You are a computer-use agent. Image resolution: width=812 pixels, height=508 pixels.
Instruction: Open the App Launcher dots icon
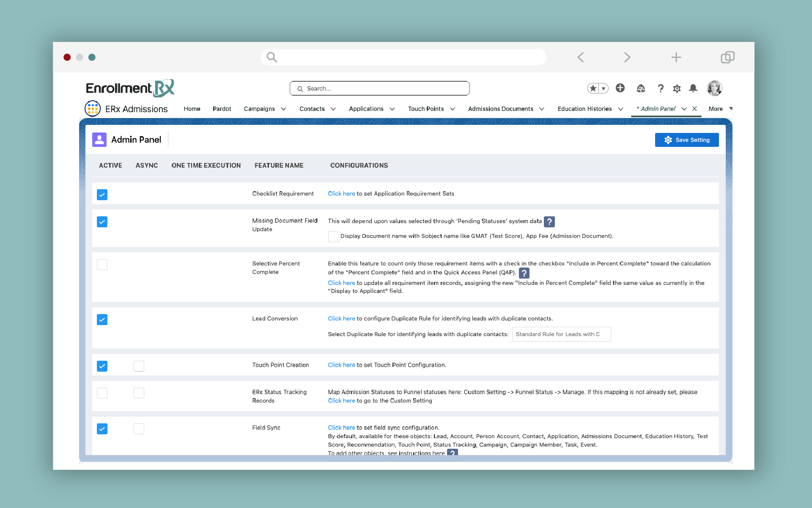pyautogui.click(x=92, y=108)
